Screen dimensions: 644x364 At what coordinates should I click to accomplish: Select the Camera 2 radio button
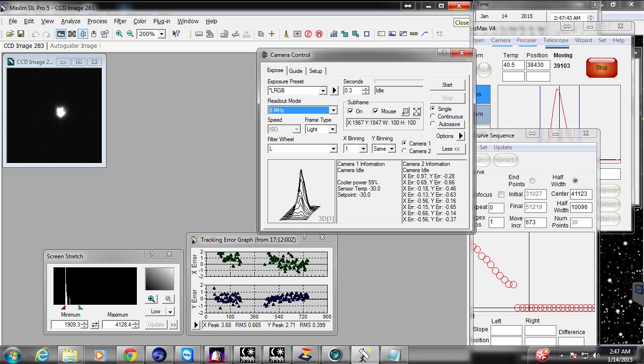(404, 151)
